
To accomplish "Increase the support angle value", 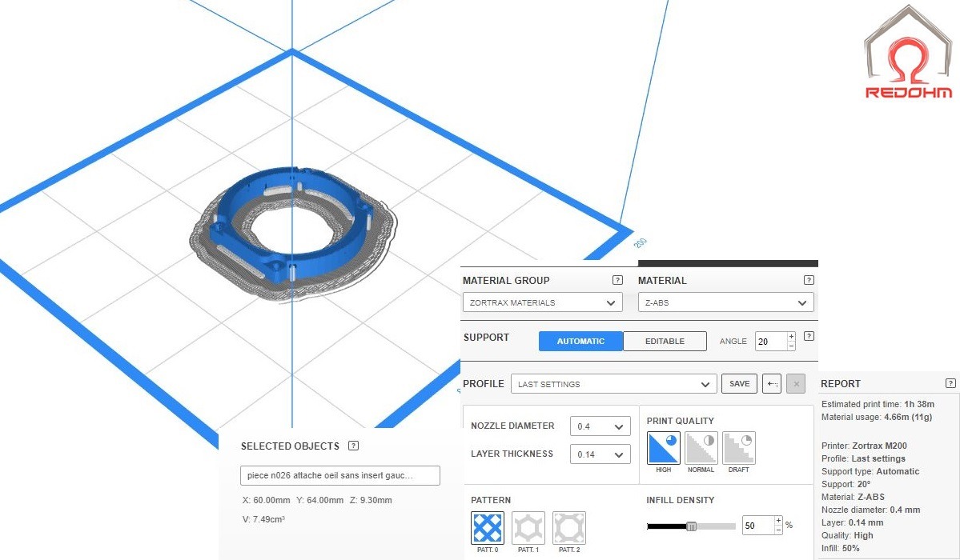I will click(791, 337).
